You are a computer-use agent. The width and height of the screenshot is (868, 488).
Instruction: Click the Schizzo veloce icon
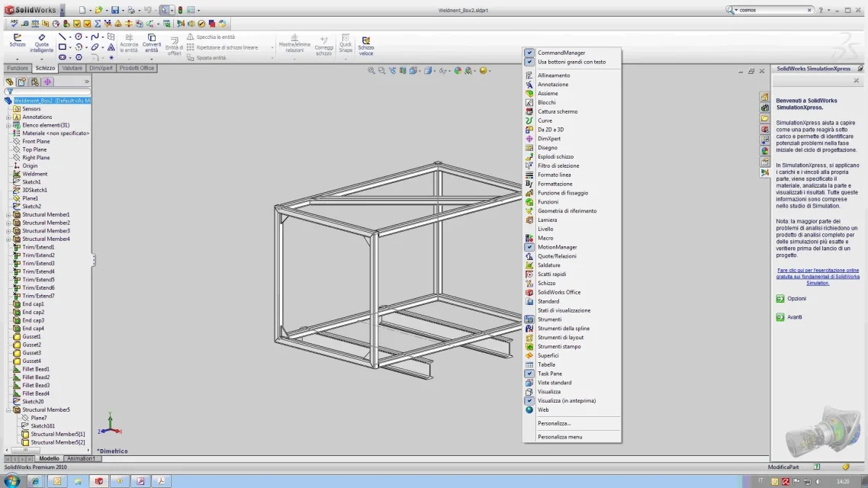(x=366, y=46)
